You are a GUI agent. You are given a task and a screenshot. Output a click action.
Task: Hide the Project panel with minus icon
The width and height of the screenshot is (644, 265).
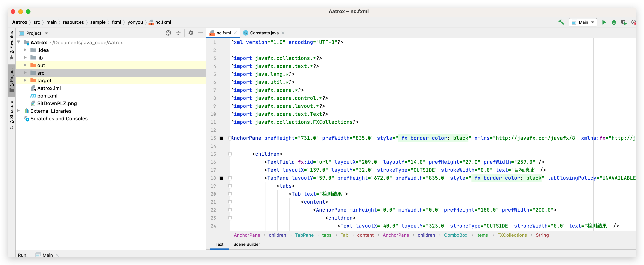(201, 33)
